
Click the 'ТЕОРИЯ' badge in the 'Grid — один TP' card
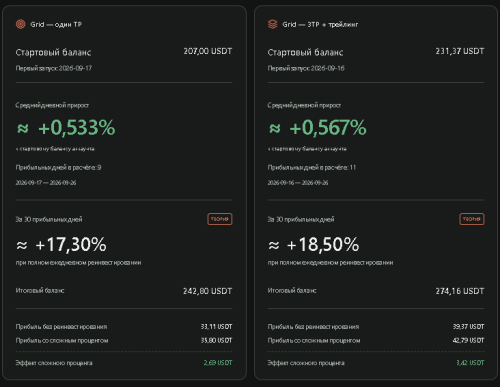[x=220, y=219]
